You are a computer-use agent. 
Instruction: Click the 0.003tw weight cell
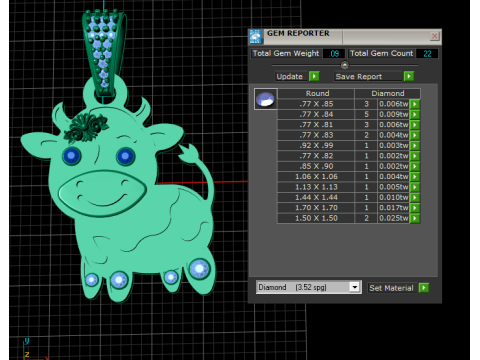pyautogui.click(x=393, y=145)
